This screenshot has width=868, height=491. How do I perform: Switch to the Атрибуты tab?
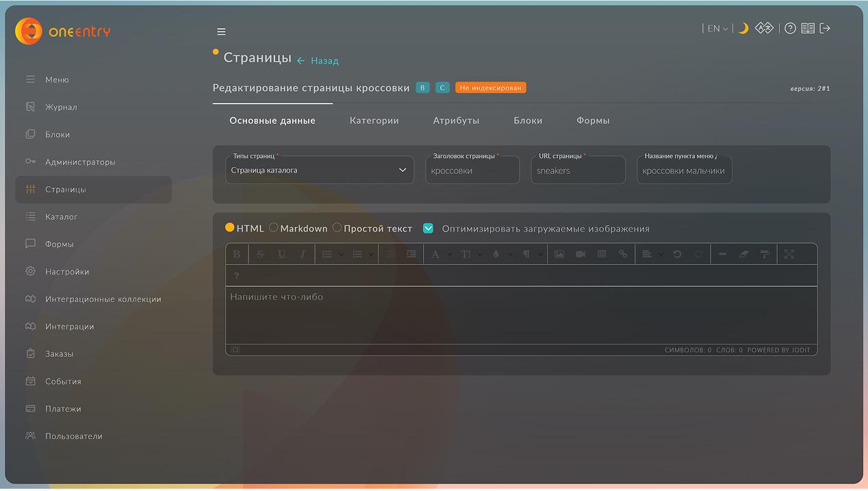pos(456,121)
